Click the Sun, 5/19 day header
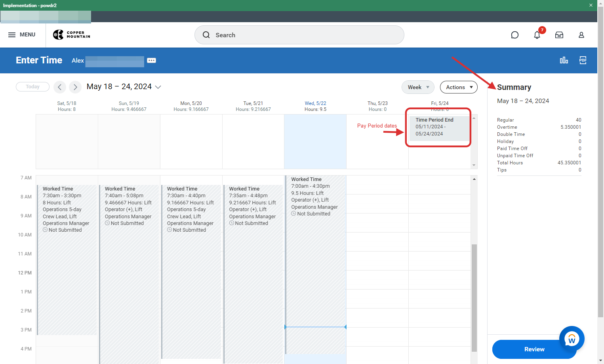 [x=129, y=103]
